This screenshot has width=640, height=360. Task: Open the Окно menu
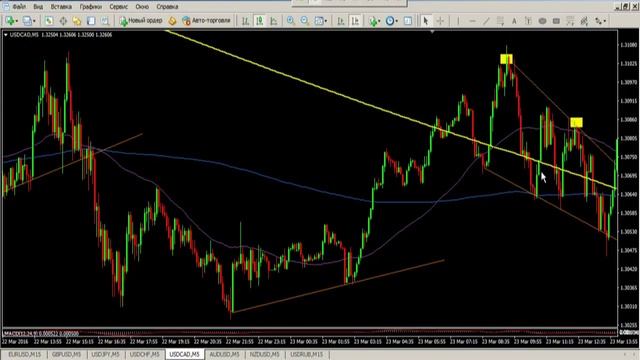coord(142,7)
